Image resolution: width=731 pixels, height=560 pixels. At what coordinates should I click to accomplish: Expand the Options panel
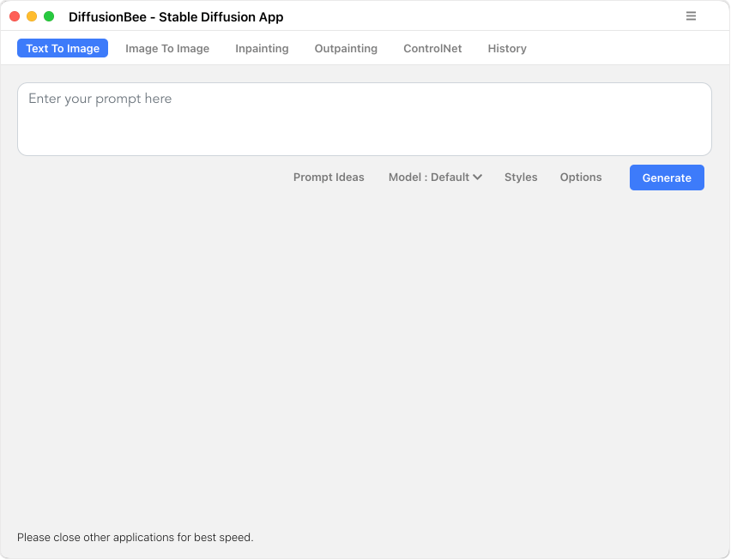point(581,178)
